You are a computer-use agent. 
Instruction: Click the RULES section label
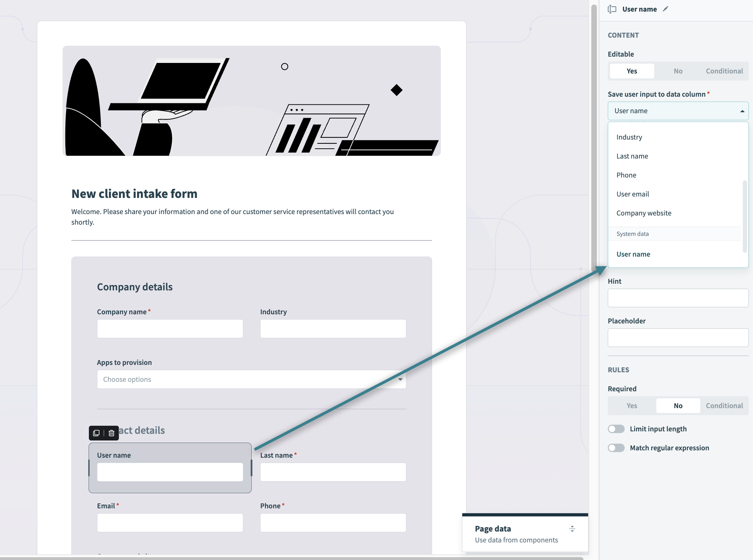(x=618, y=370)
